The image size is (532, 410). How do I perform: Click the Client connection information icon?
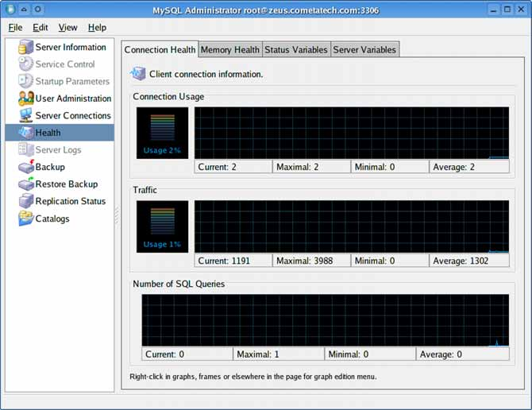point(138,74)
